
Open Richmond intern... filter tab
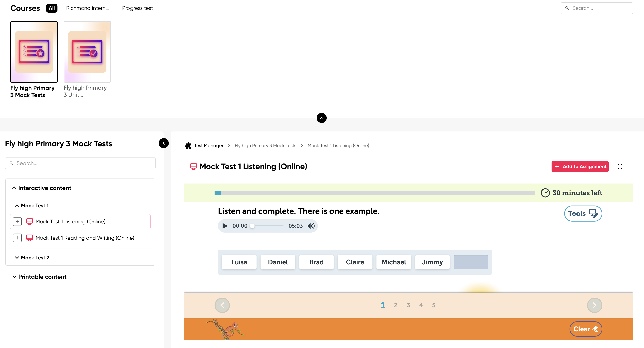click(87, 8)
